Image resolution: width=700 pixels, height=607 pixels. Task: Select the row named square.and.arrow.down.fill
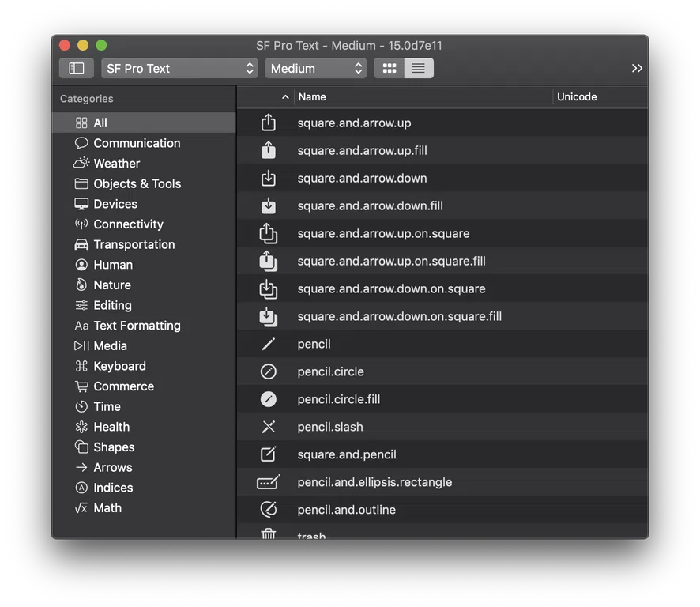tap(442, 205)
